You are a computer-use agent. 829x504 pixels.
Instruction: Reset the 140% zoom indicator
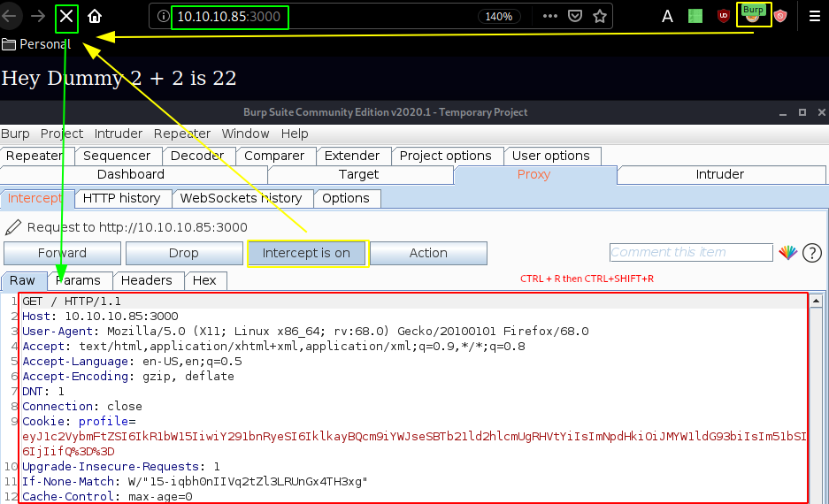(x=499, y=17)
